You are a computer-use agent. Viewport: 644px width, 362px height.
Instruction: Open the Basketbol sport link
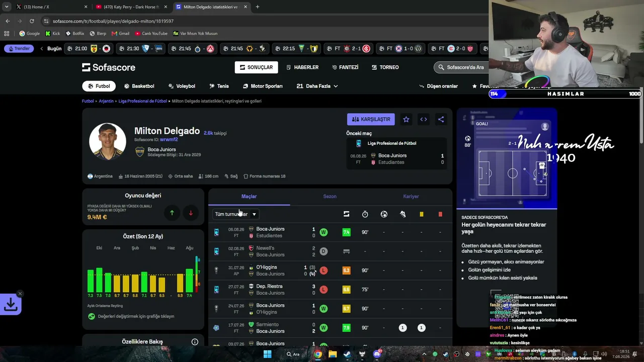[139, 86]
